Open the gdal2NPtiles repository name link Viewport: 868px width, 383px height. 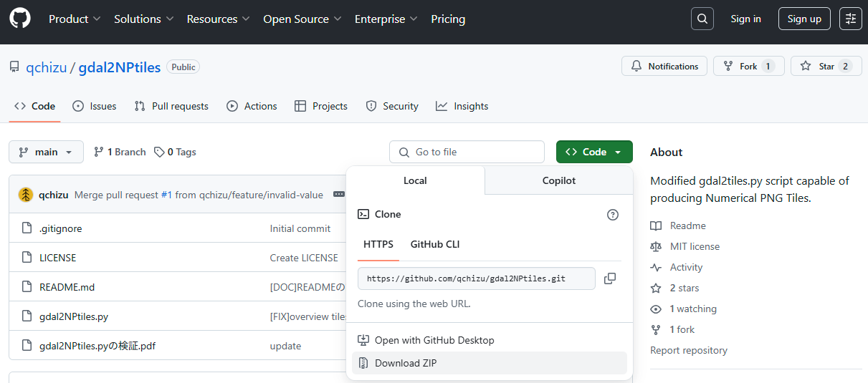click(x=120, y=67)
